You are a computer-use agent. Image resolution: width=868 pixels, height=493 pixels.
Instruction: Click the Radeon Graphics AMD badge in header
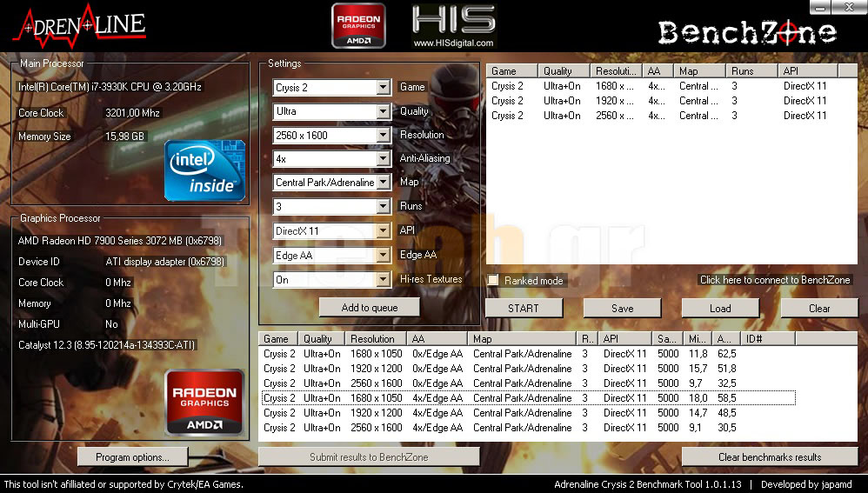click(357, 24)
